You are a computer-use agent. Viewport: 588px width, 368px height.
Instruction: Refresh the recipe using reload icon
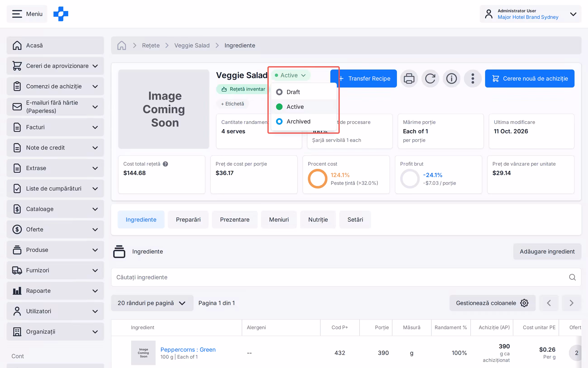430,79
